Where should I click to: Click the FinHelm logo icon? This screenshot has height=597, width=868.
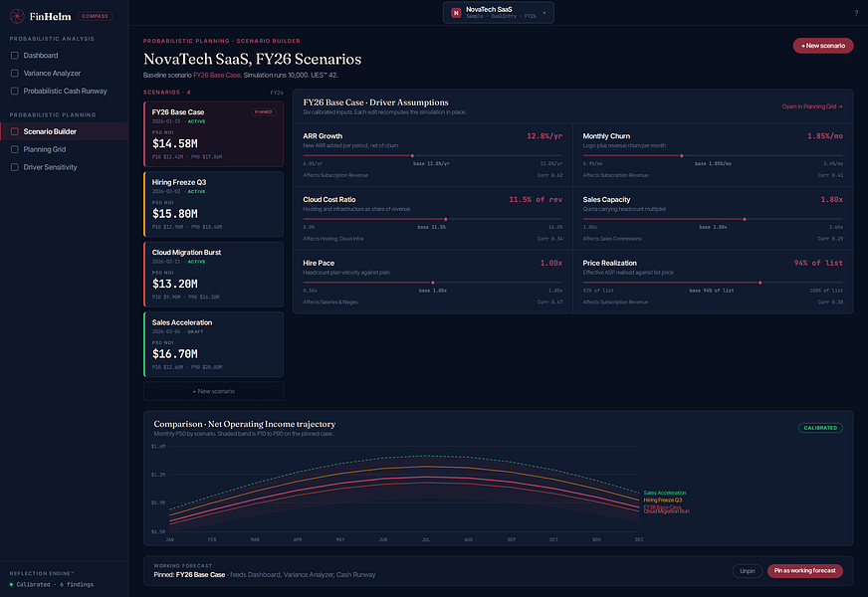pyautogui.click(x=17, y=16)
